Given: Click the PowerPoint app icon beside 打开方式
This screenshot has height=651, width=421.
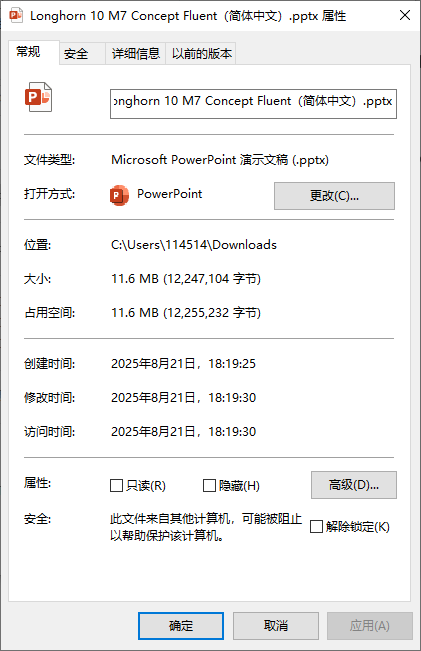Looking at the screenshot, I should coord(119,195).
